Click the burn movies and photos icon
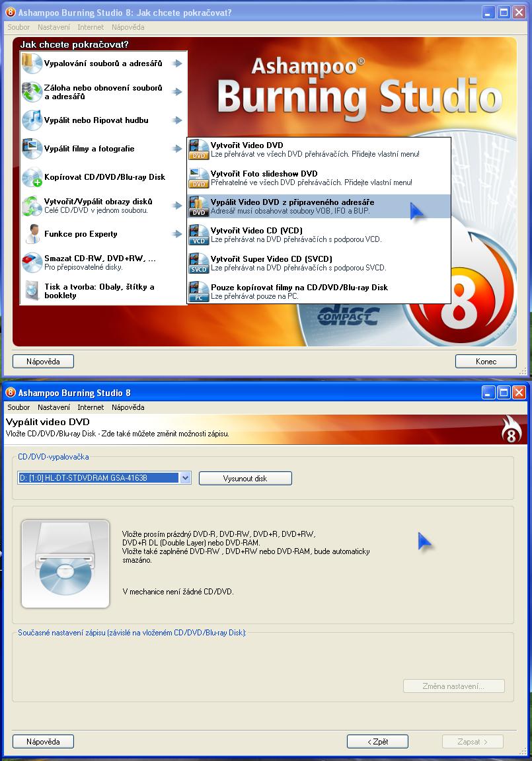Screen dimensions: 532x761 (32, 149)
